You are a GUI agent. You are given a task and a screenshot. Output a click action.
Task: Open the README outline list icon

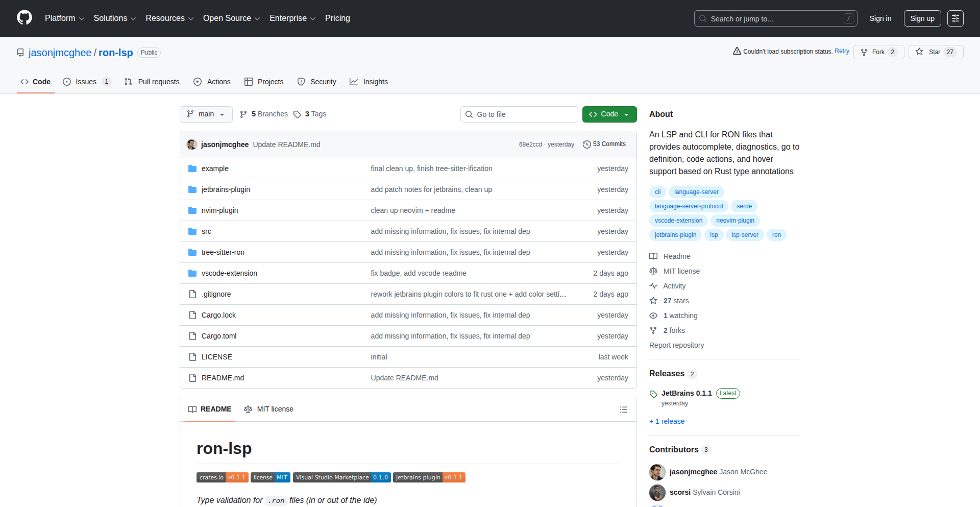[623, 409]
